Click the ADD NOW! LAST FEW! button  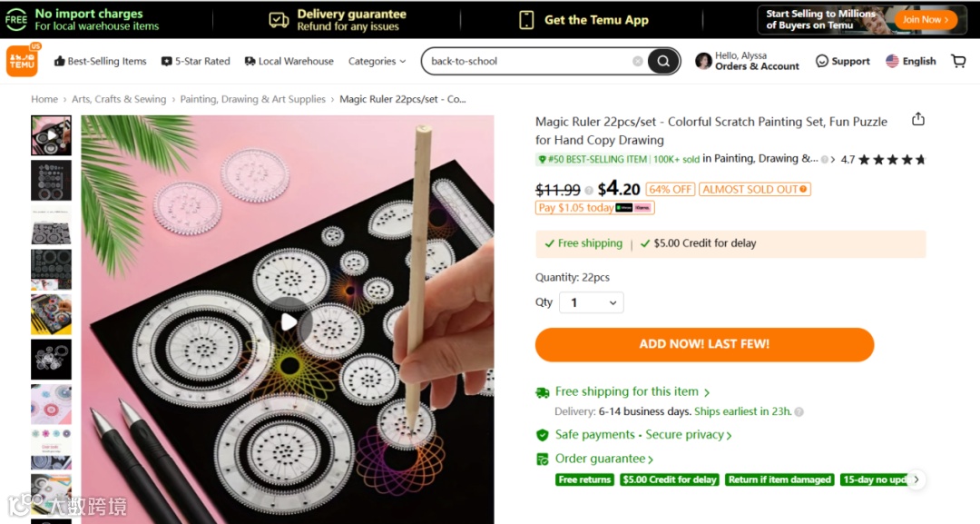coord(704,344)
